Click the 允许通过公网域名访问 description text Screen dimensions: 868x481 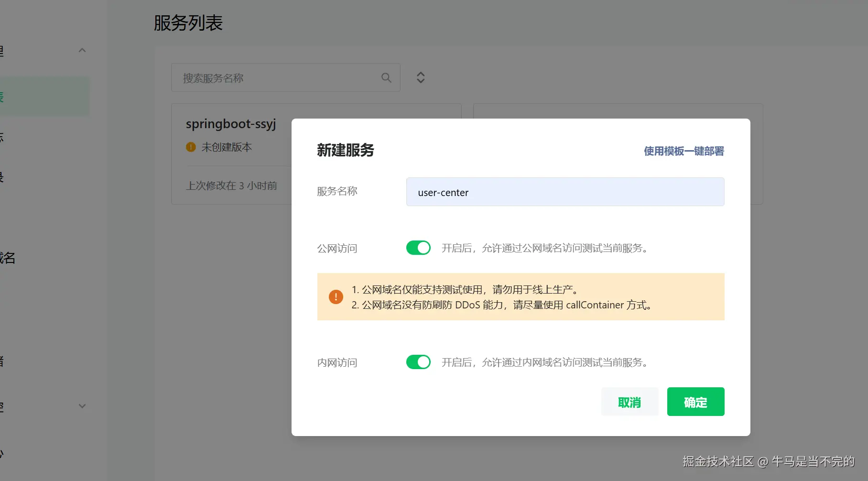(545, 248)
